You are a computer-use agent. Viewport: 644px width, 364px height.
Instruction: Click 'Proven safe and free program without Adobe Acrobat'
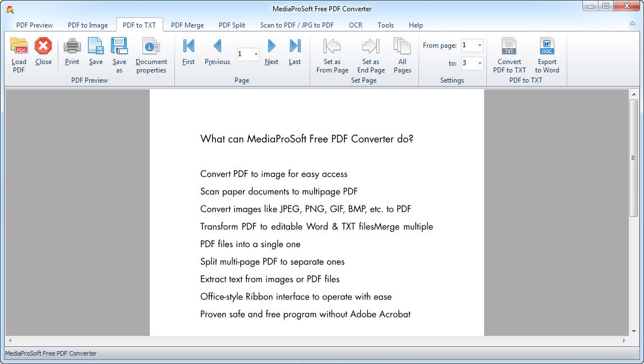tap(305, 314)
